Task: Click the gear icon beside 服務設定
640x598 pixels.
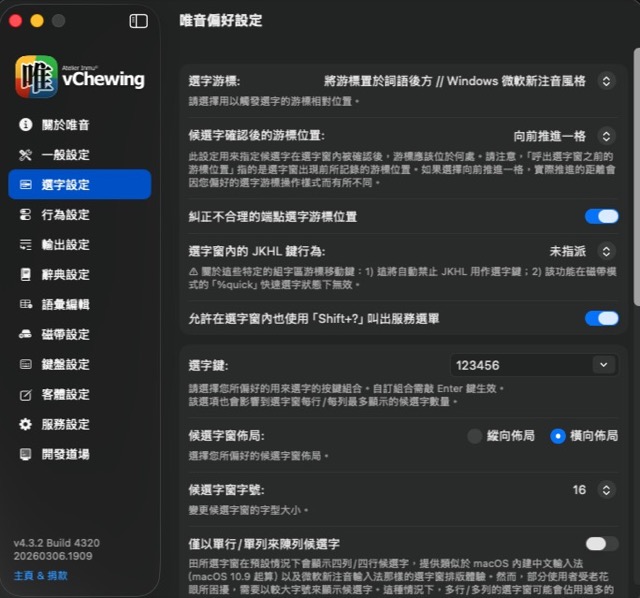Action: pos(26,424)
